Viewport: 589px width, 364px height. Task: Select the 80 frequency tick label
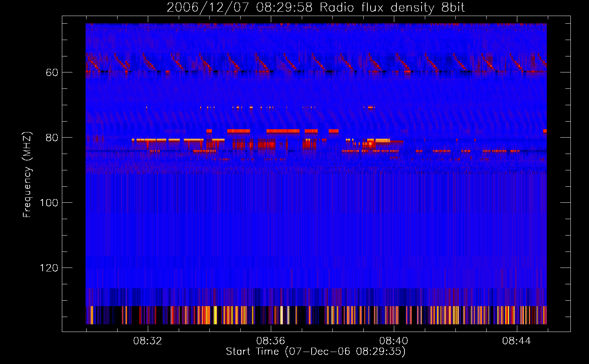52,138
